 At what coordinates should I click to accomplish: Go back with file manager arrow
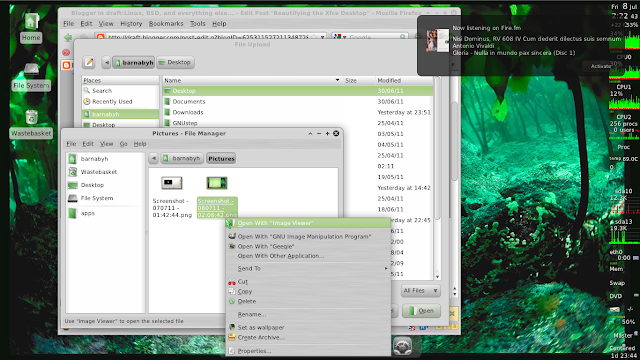pos(153,158)
